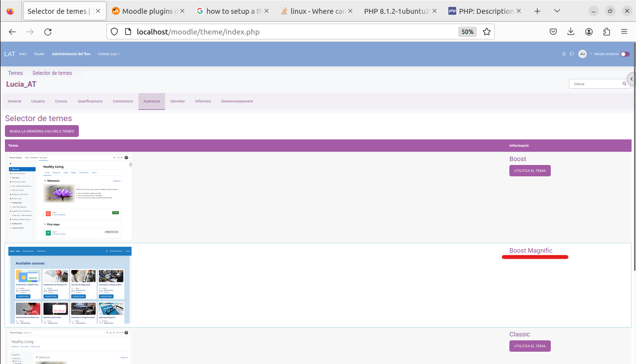Click the AU user avatar

click(x=583, y=54)
